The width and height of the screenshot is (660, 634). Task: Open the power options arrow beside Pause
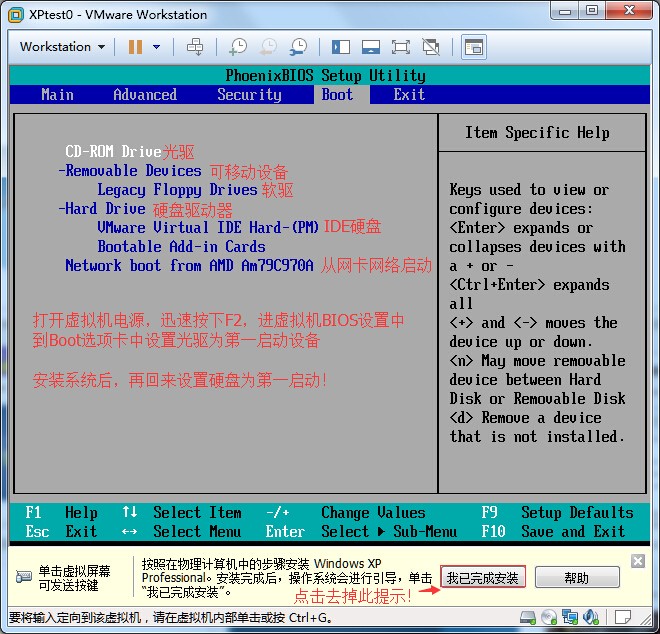[x=158, y=47]
